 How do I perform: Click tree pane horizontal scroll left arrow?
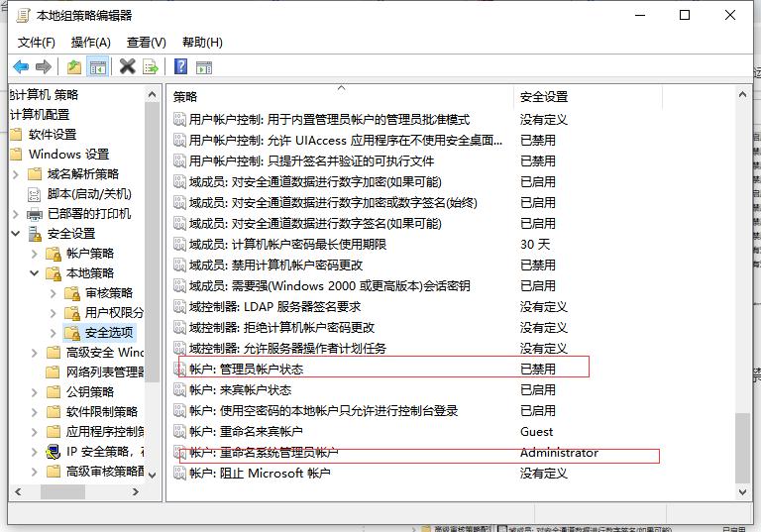(x=18, y=491)
